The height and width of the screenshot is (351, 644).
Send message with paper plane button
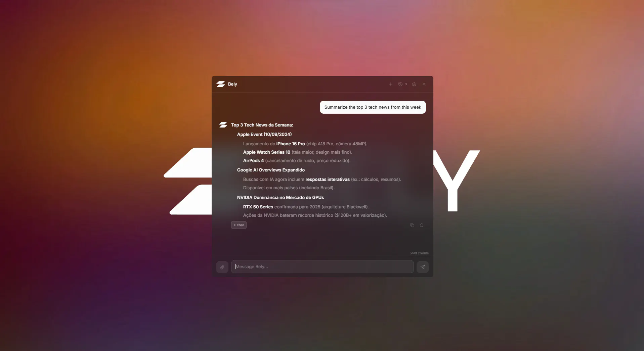[423, 267]
